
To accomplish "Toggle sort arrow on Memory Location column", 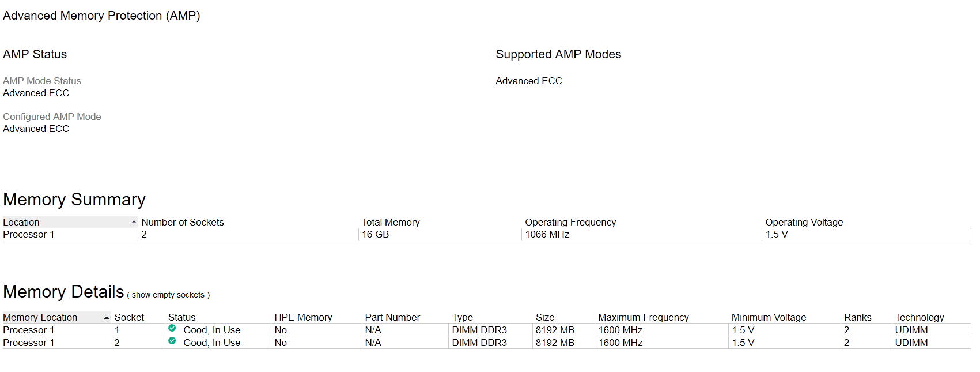I will coord(107,318).
